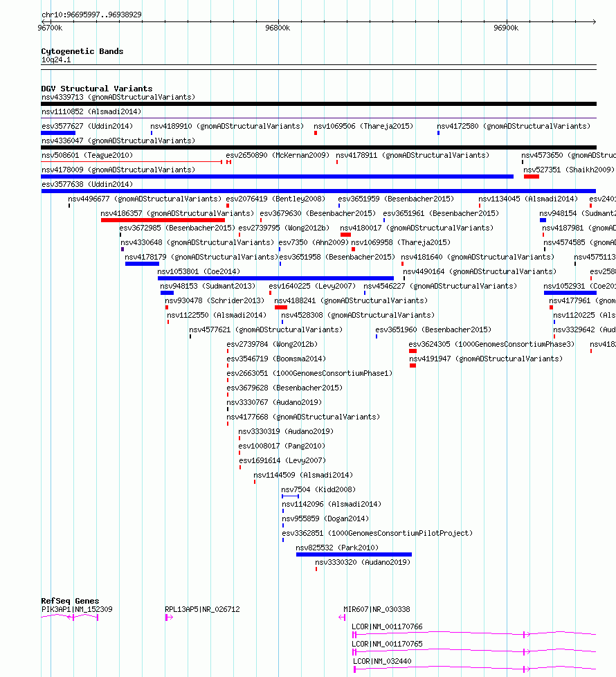Click the nsv4178009 long blue bar
Viewport: 616px width, 677px height.
[x=277, y=177]
